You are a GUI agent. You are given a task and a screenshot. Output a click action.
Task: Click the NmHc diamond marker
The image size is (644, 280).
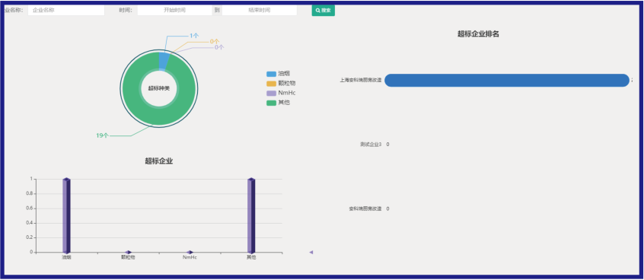(x=190, y=252)
